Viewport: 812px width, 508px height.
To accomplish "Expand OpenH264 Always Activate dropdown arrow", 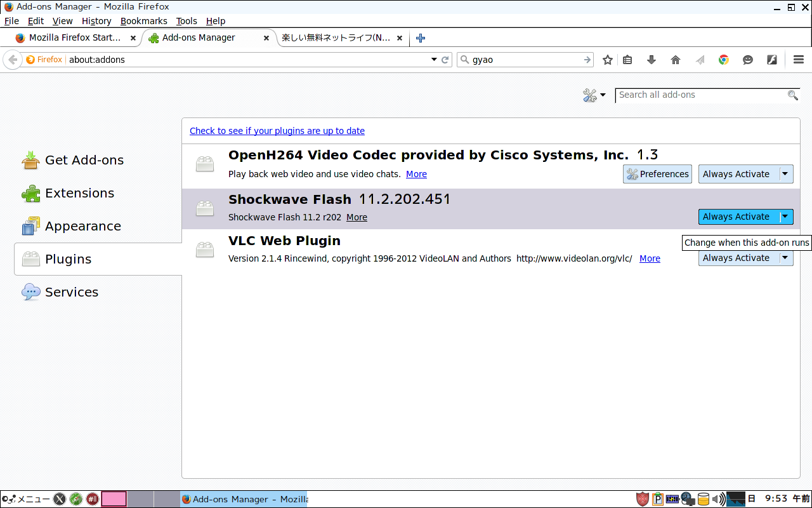I will click(785, 174).
